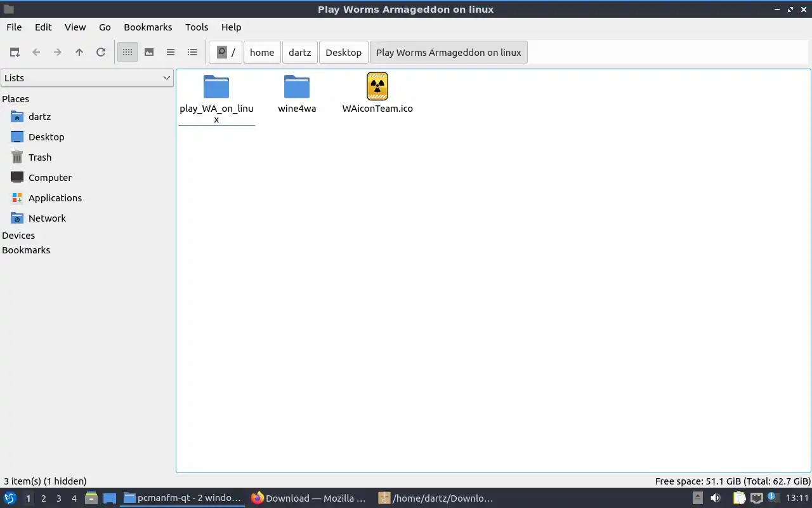Click the 13:11 taskbar clock
812x508 pixels.
(797, 498)
